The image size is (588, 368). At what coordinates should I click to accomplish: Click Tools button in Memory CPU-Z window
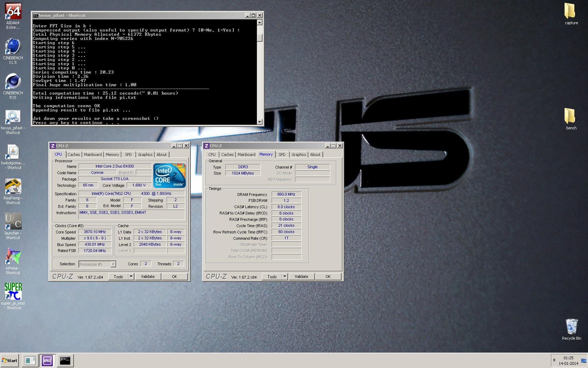tap(272, 277)
